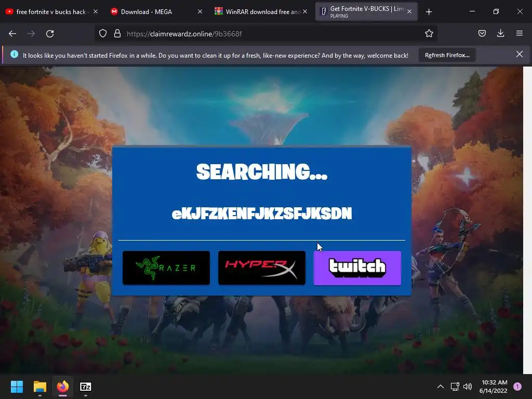The width and height of the screenshot is (532, 399).
Task: Open File Explorer from the taskbar
Action: (39, 387)
